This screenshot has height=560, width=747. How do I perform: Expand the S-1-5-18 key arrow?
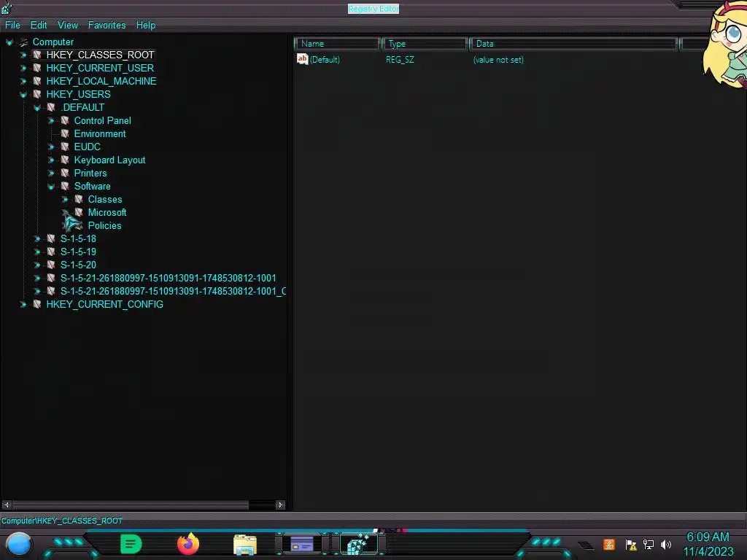pos(37,239)
